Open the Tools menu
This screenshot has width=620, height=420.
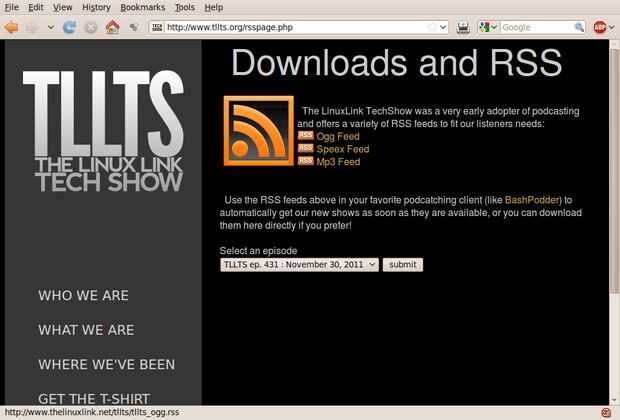[185, 7]
